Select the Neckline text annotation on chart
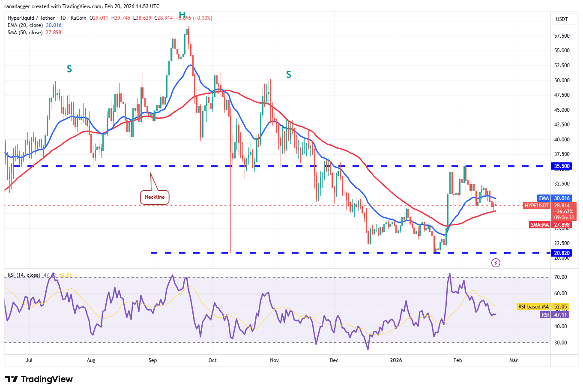The width and height of the screenshot is (583, 392). click(x=155, y=197)
